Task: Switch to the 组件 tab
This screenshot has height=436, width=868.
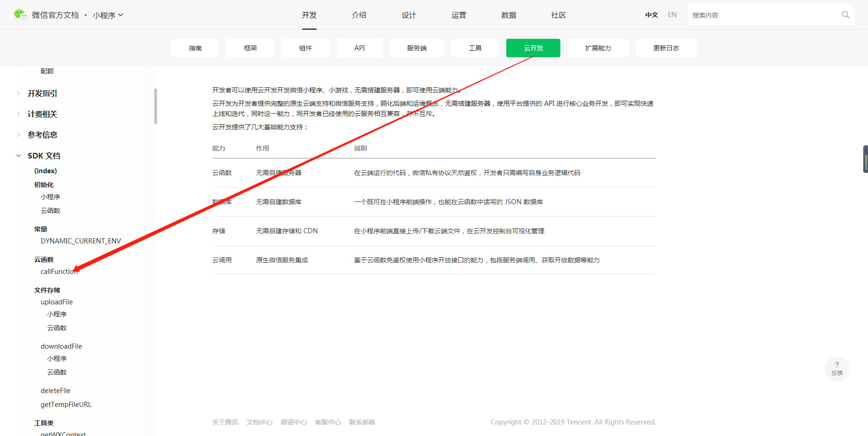Action: pyautogui.click(x=305, y=48)
